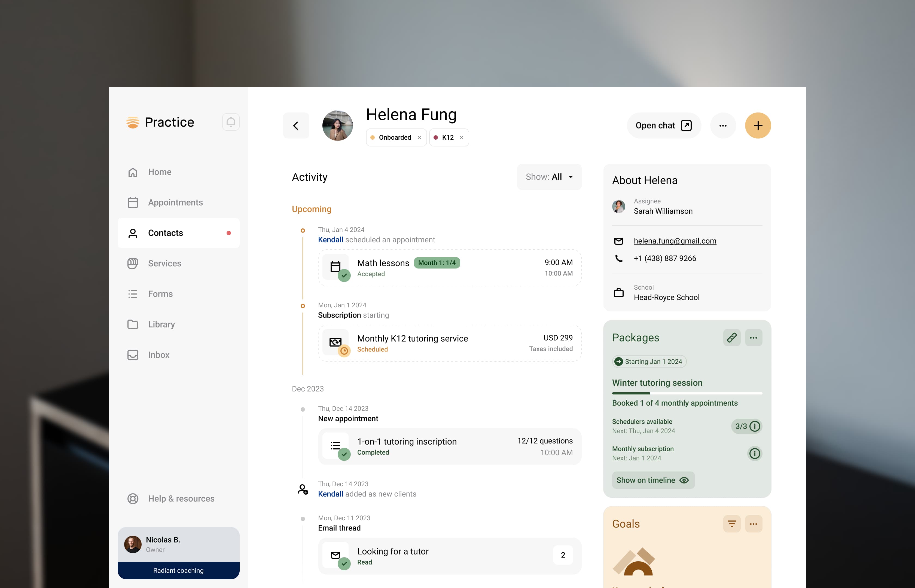
Task: Click the Mon, Dec 11 2023 timeline marker
Action: pyautogui.click(x=303, y=519)
